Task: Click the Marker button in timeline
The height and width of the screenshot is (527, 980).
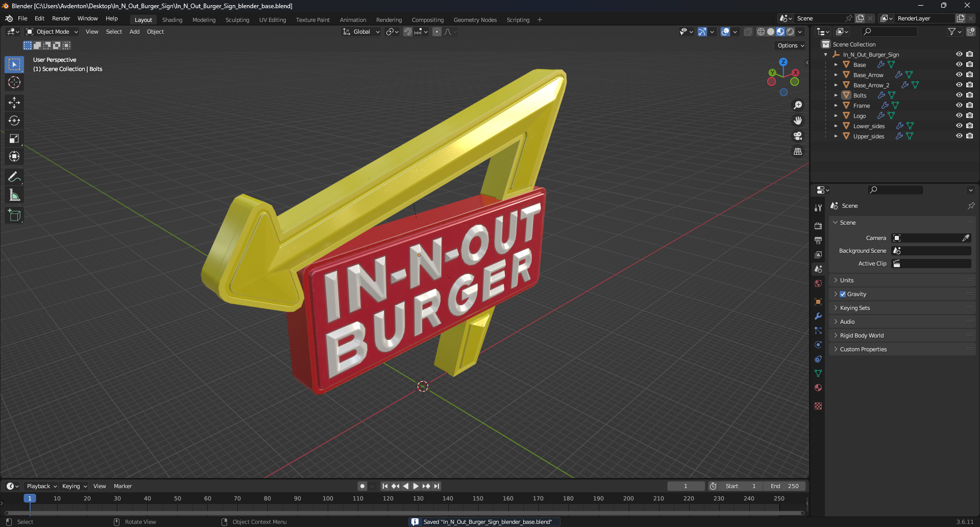Action: point(122,486)
